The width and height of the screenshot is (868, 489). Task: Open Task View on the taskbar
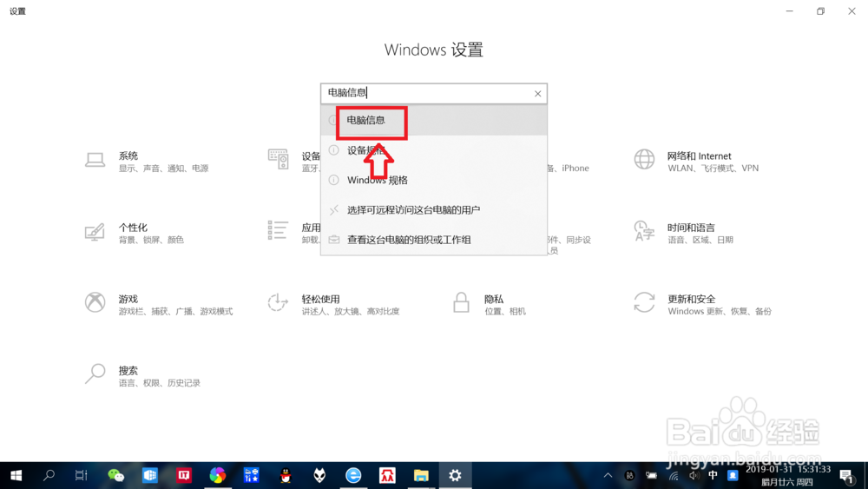pyautogui.click(x=82, y=475)
